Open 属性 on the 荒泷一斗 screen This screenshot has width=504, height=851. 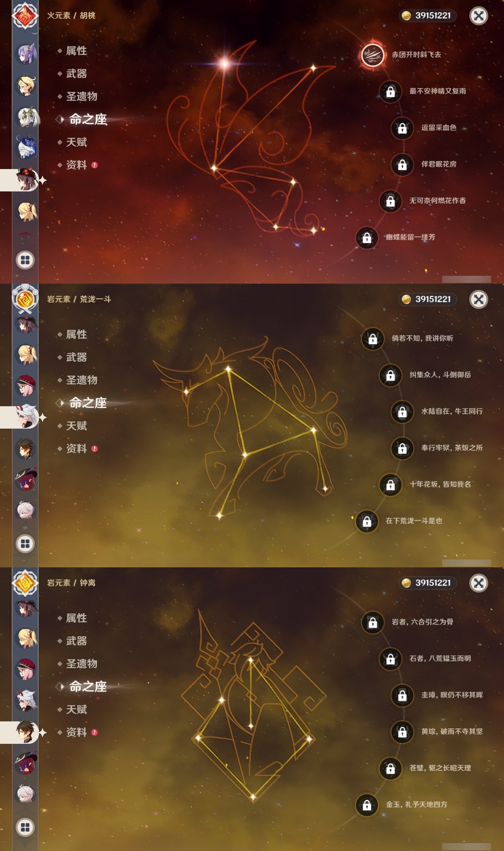[x=76, y=334]
